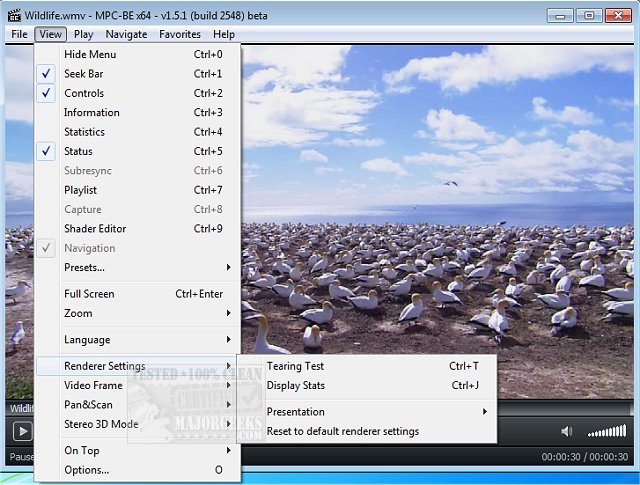The image size is (640, 485).
Task: Maximize the MPC-BE window
Action: coord(589,16)
